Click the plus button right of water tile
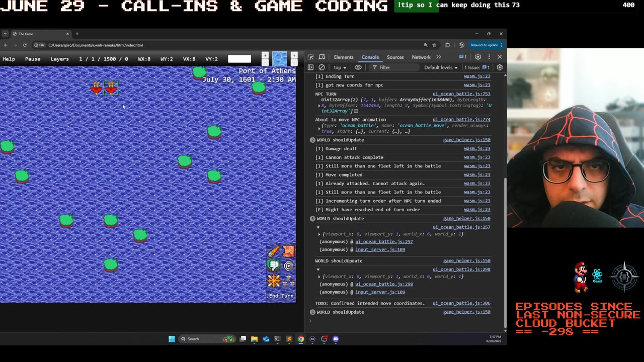The width and height of the screenshot is (644, 362). tap(294, 56)
